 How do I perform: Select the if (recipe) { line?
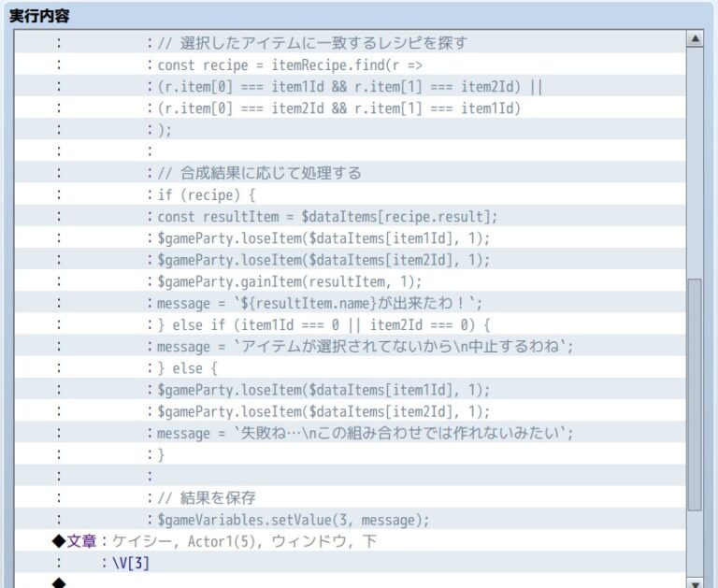pos(206,194)
